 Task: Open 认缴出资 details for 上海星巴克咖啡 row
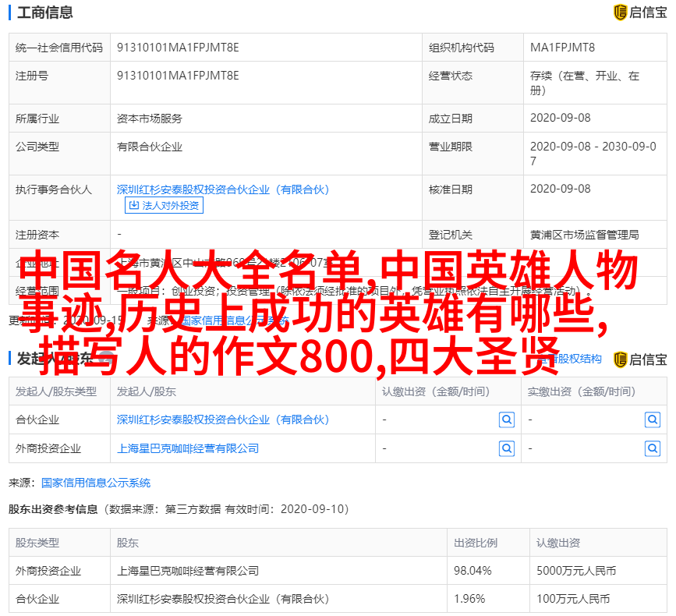click(507, 449)
